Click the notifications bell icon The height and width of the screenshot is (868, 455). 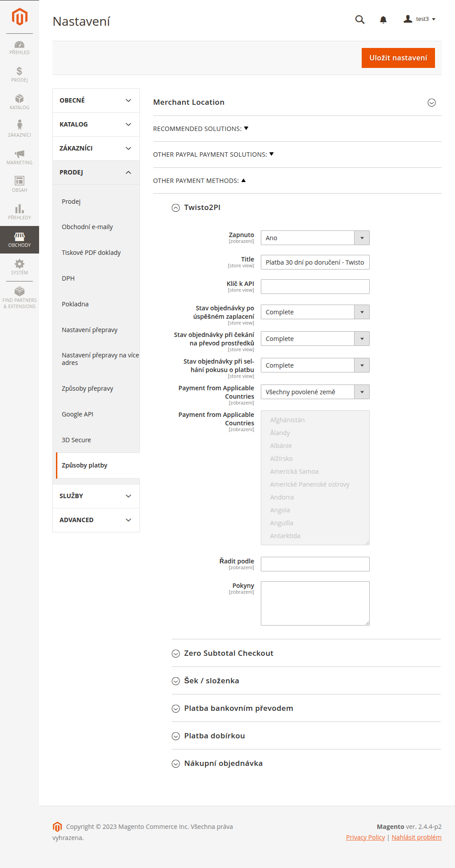(x=383, y=20)
